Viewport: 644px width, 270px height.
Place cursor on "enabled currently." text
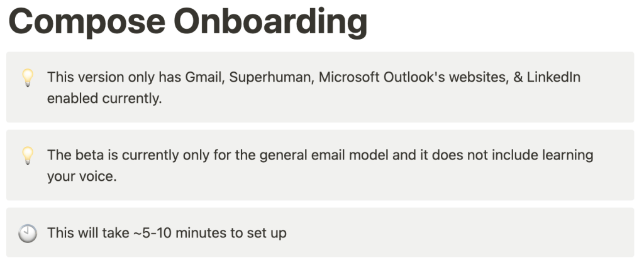104,99
